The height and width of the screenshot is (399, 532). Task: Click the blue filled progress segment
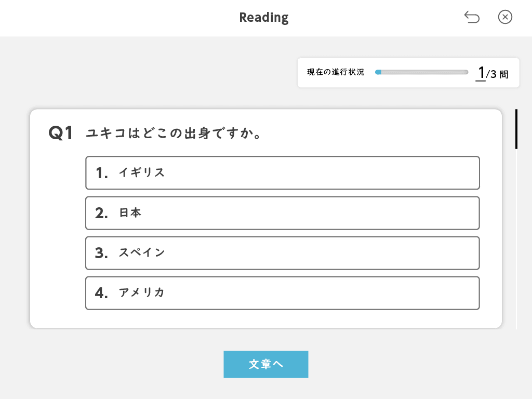(x=378, y=72)
